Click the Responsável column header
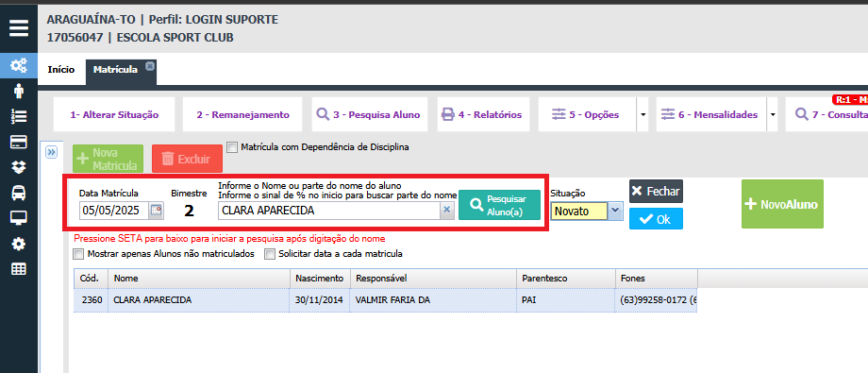Screen dimensions: 868x373 (x=433, y=279)
